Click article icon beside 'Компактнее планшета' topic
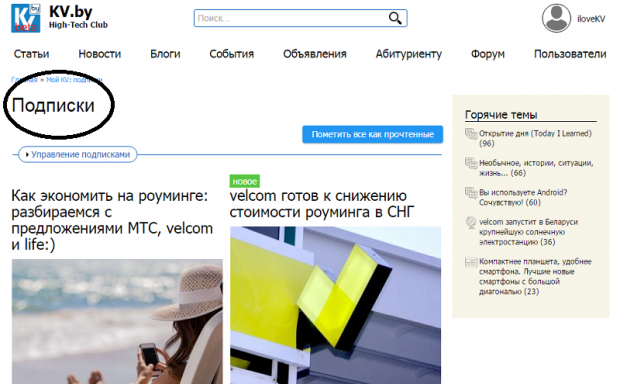 [471, 262]
